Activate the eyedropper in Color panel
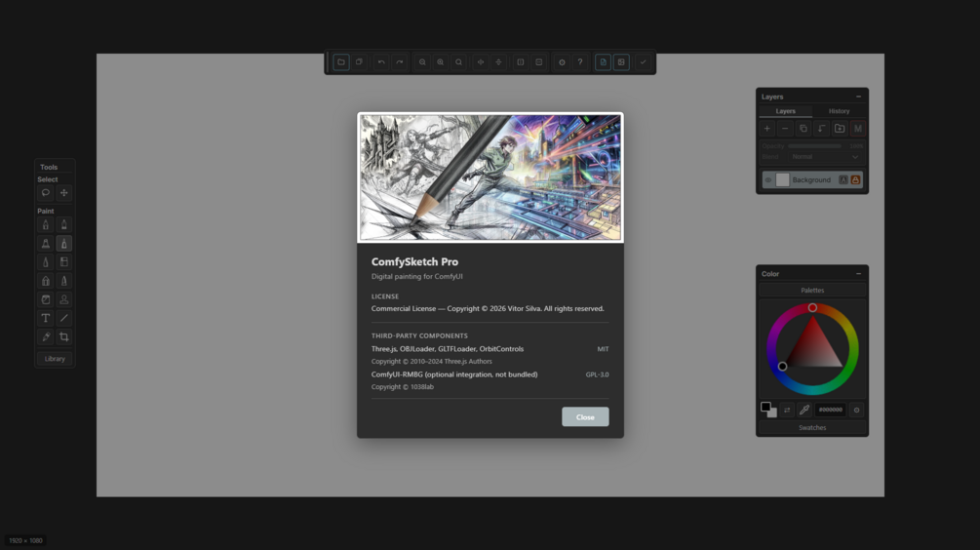 pyautogui.click(x=804, y=410)
